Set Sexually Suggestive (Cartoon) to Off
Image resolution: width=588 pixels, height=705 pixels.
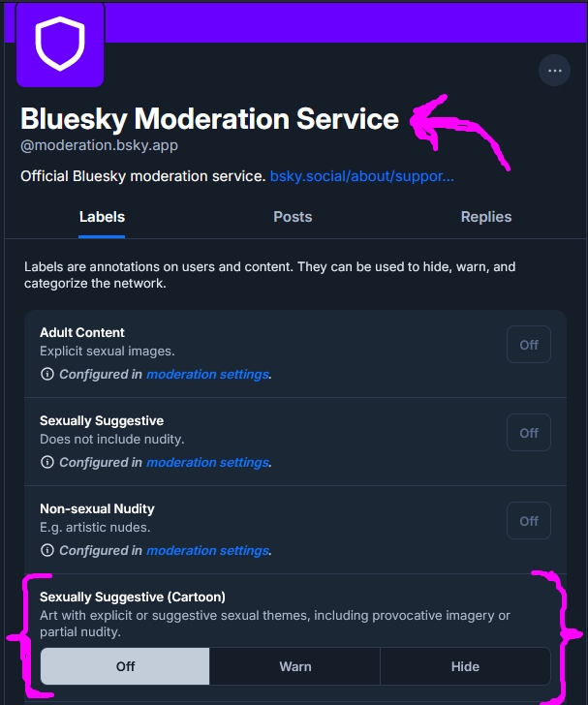tap(125, 666)
